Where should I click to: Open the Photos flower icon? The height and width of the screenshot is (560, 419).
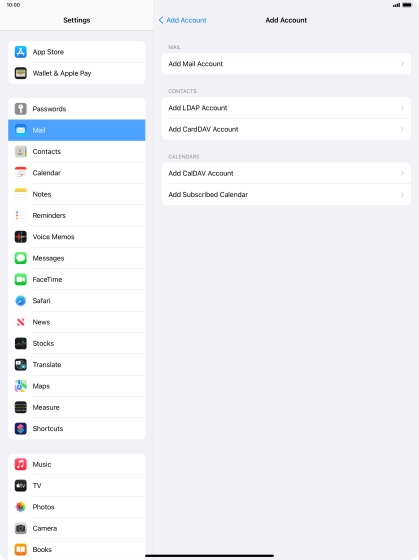pyautogui.click(x=21, y=507)
